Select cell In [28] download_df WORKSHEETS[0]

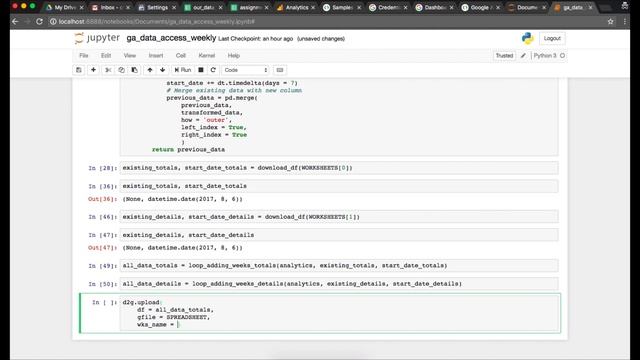point(339,168)
